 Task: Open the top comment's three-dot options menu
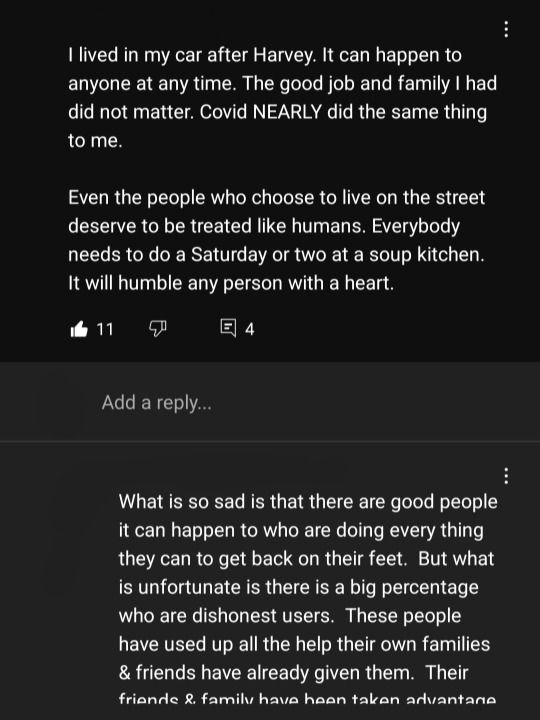(x=506, y=29)
